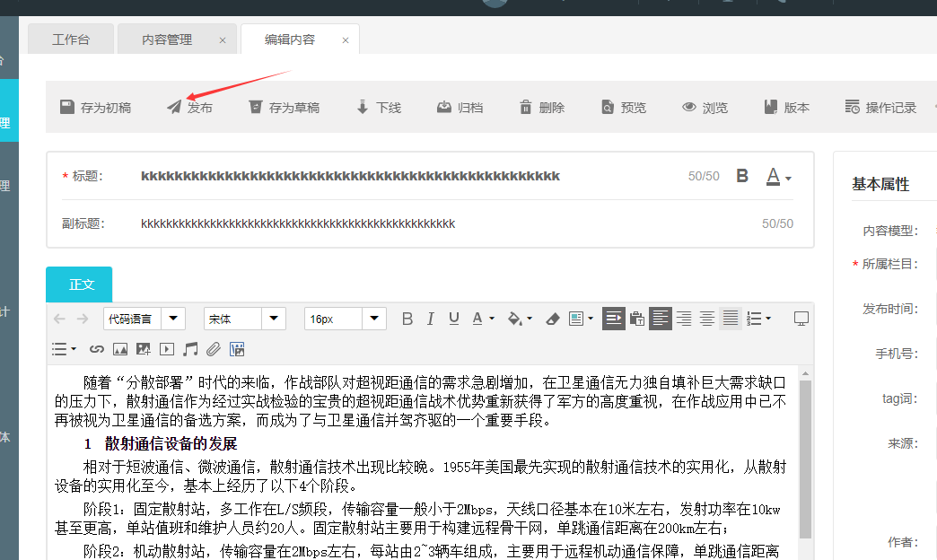937x560 pixels.
Task: Click the 基本属性 panel heading
Action: (x=880, y=184)
